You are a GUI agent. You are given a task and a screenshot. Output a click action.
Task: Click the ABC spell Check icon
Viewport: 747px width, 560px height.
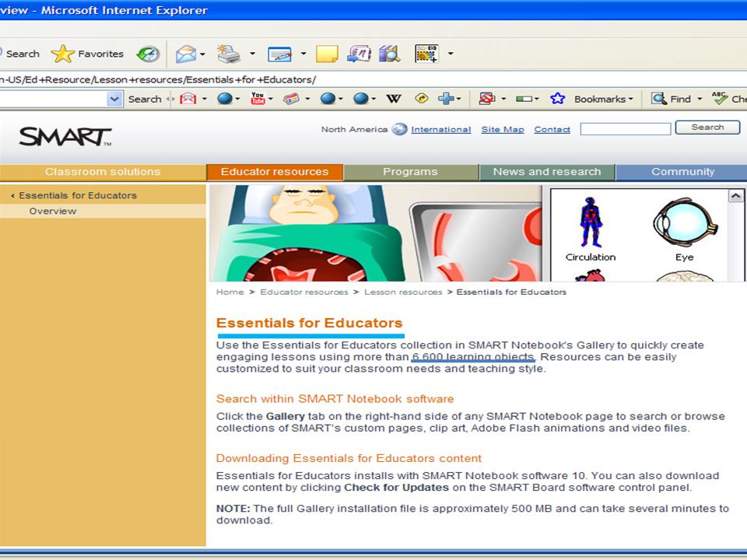720,98
